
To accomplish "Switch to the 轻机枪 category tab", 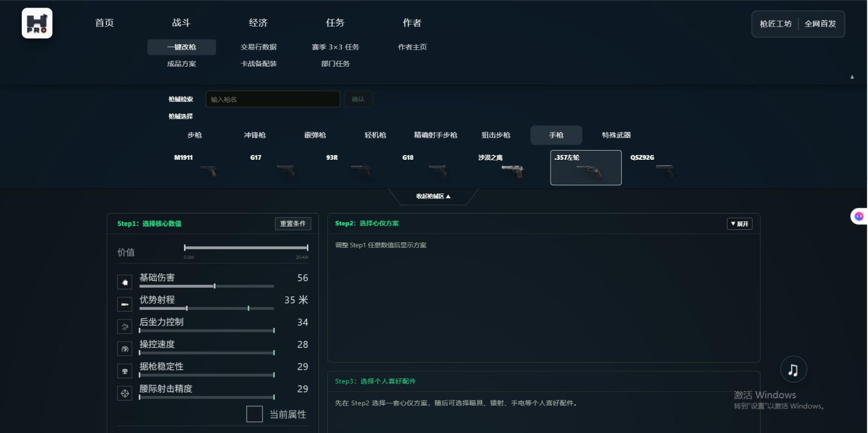I will pyautogui.click(x=375, y=135).
